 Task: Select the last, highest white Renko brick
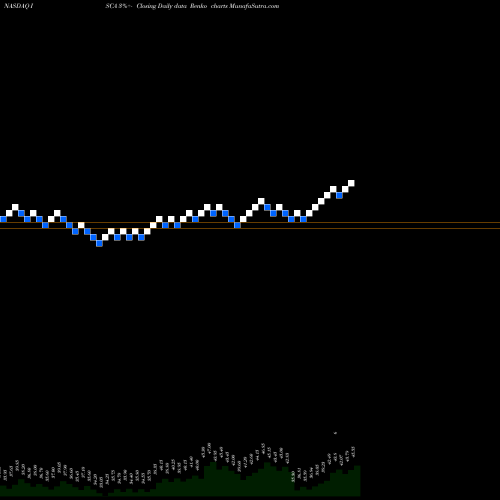pyautogui.click(x=351, y=183)
